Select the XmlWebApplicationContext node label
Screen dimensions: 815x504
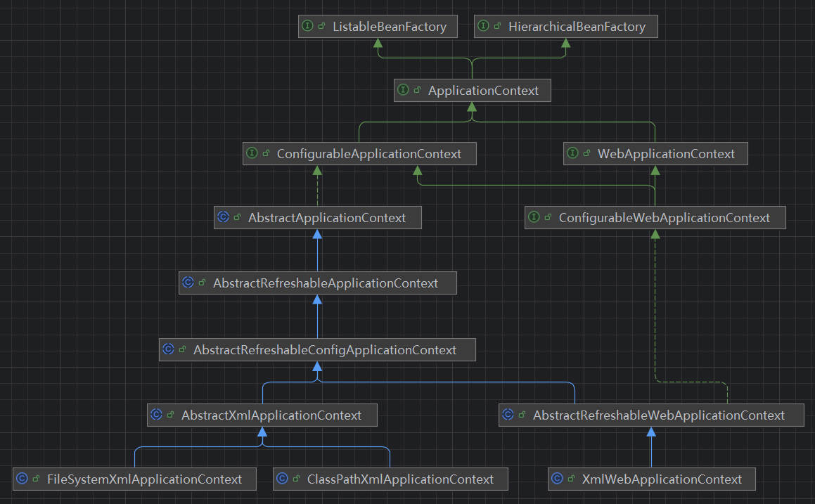[x=661, y=479]
